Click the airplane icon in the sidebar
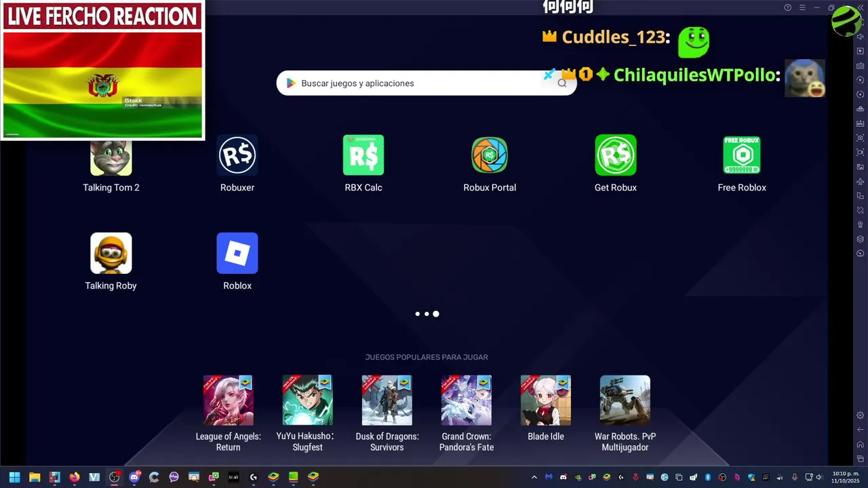Image resolution: width=868 pixels, height=488 pixels. point(860,182)
